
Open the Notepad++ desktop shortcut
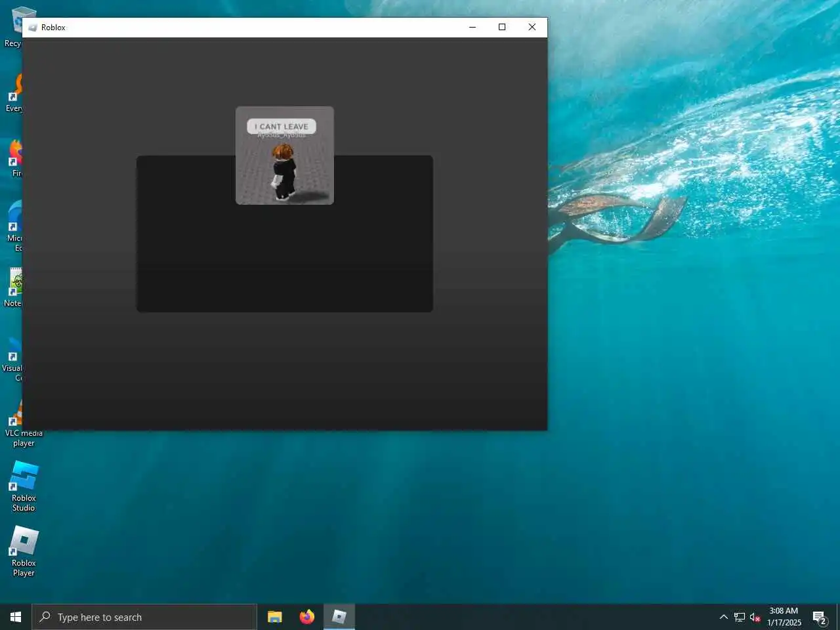12,287
